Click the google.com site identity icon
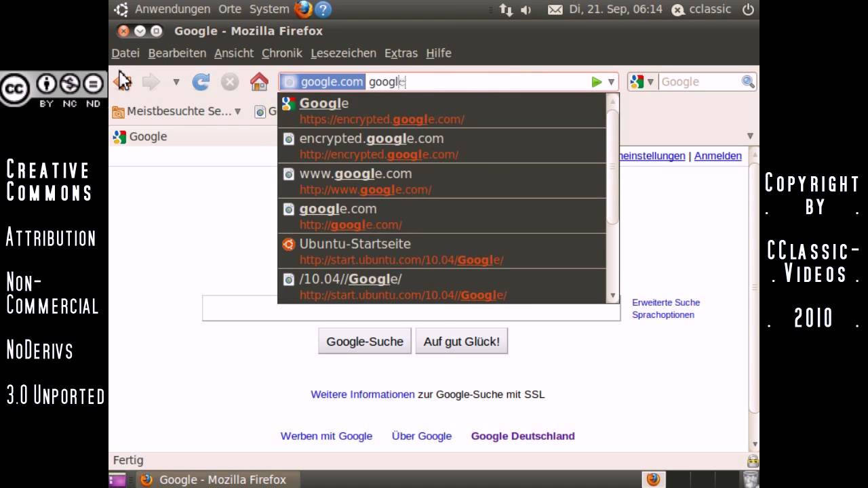Viewport: 868px width, 488px height. (323, 82)
